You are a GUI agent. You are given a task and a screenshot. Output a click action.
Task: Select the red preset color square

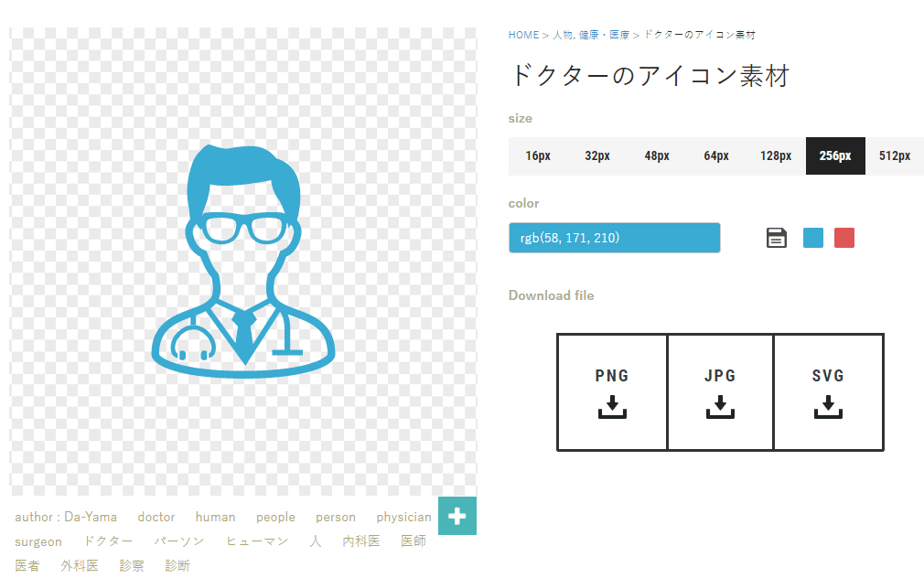coord(843,237)
